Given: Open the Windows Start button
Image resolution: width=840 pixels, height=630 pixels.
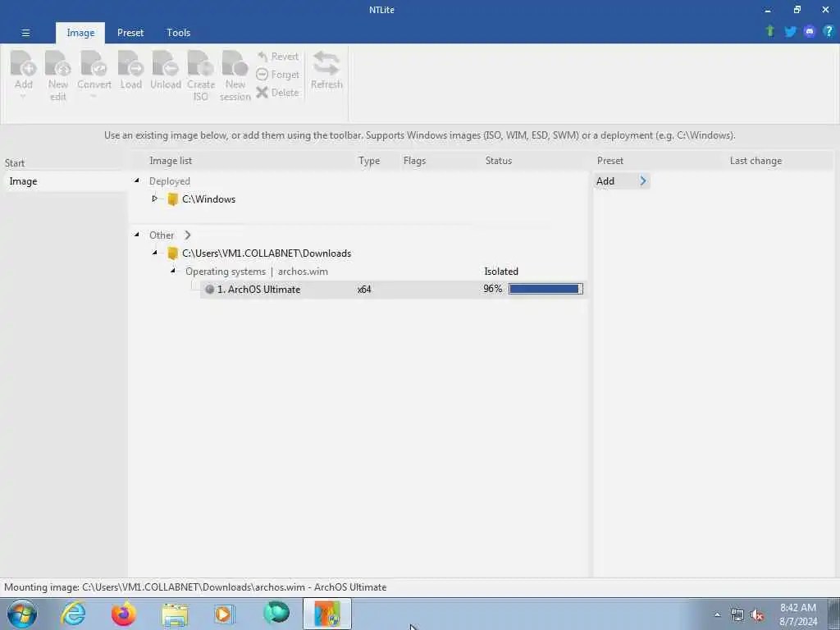Looking at the screenshot, I should pyautogui.click(x=22, y=614).
